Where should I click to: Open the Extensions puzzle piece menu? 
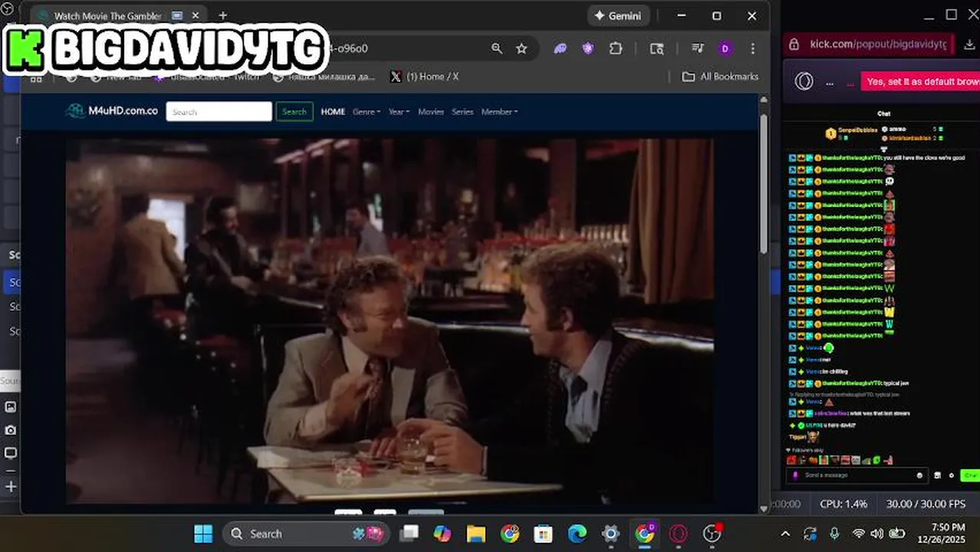point(616,48)
